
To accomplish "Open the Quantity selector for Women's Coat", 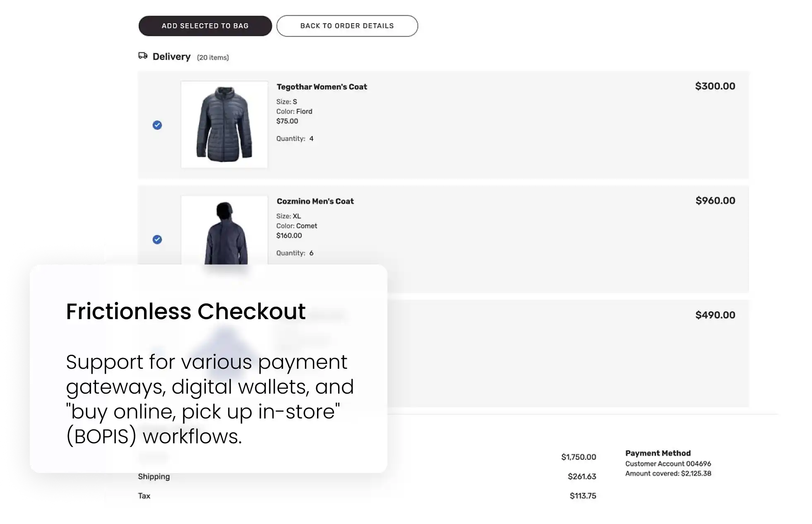I will [x=310, y=138].
